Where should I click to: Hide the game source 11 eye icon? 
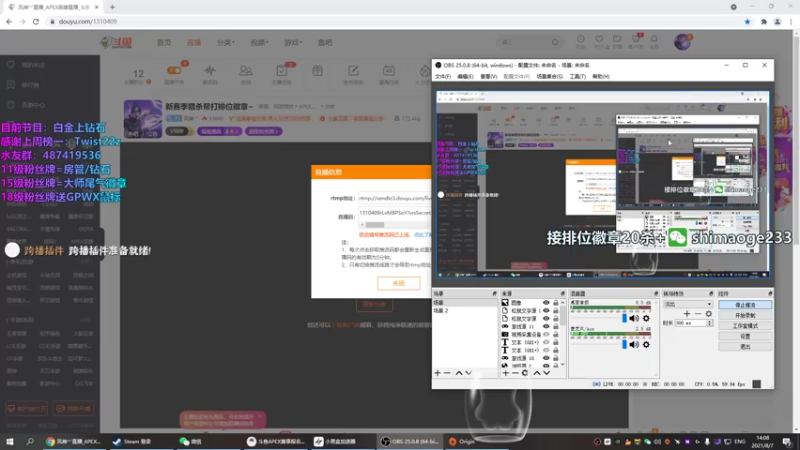546,327
